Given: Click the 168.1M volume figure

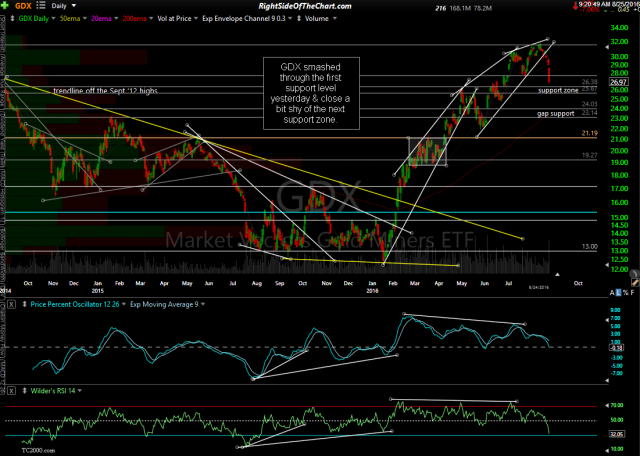Looking at the screenshot, I should point(459,8).
